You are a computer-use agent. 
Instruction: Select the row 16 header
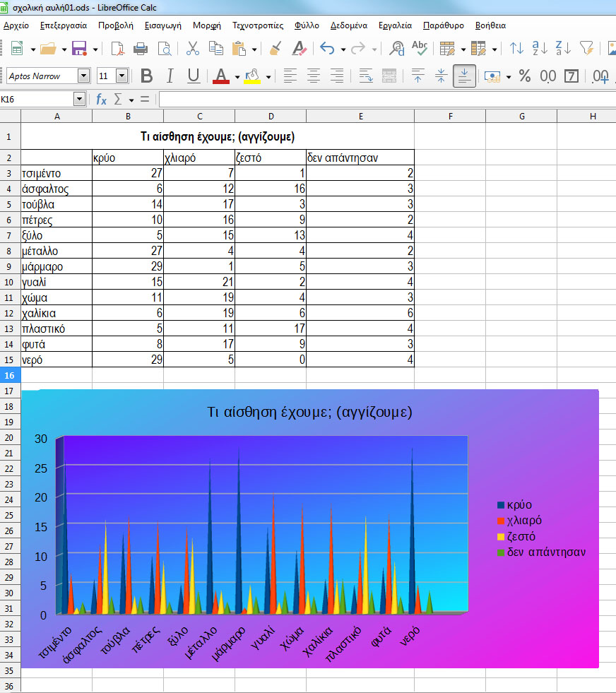coord(10,375)
